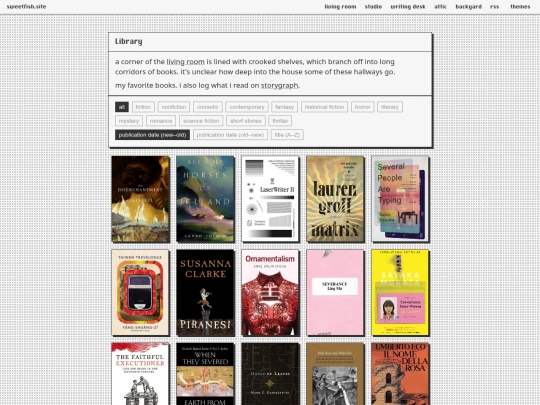Sort by publication date (old–new)

[230, 135]
